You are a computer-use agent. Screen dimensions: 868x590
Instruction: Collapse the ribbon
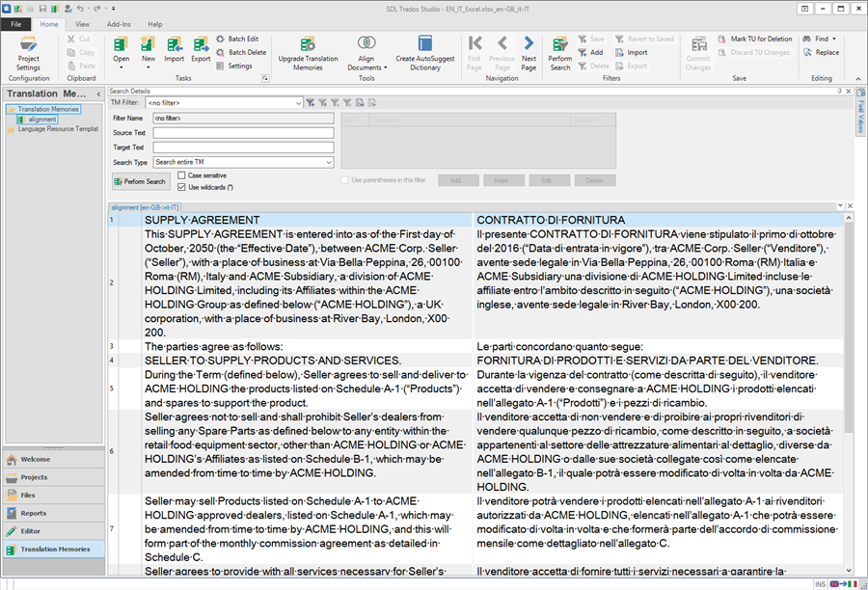click(858, 79)
